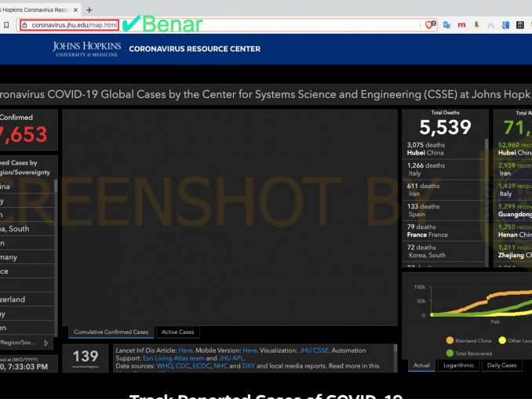
Task: Click the Johns Hopkins University & Medicine logo
Action: pos(87,49)
